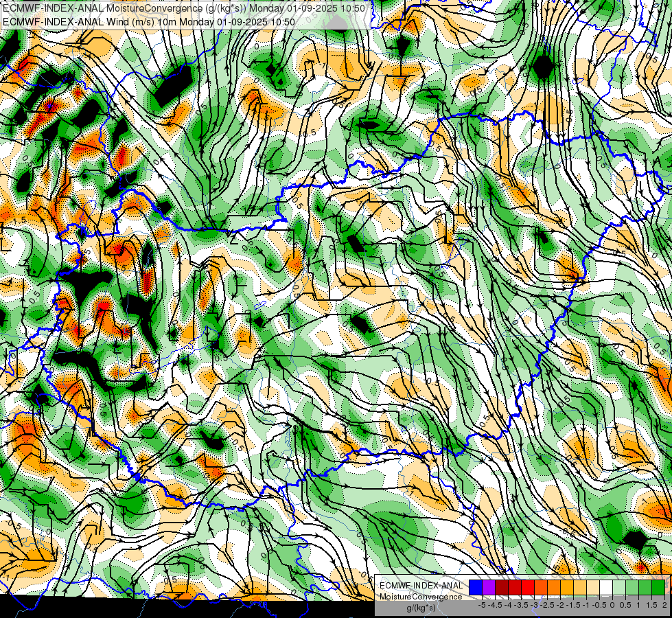This screenshot has height=618, width=672.
Task: Click the purple swatch in the legend
Action: pyautogui.click(x=489, y=588)
